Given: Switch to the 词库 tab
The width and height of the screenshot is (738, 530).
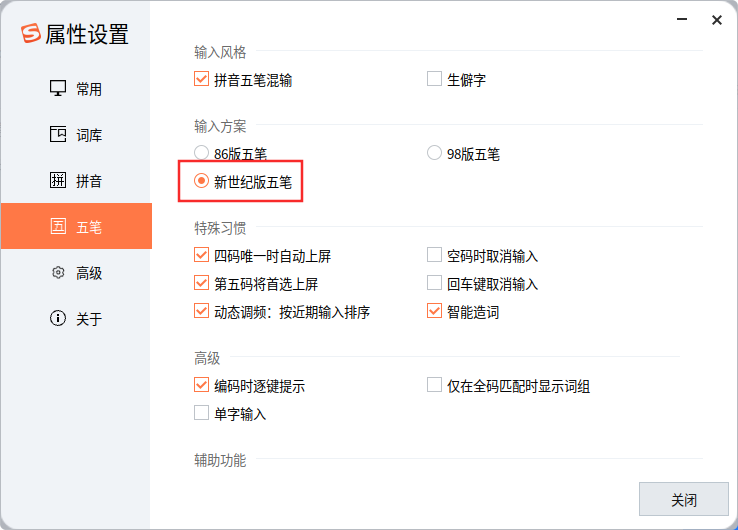Looking at the screenshot, I should pos(88,135).
